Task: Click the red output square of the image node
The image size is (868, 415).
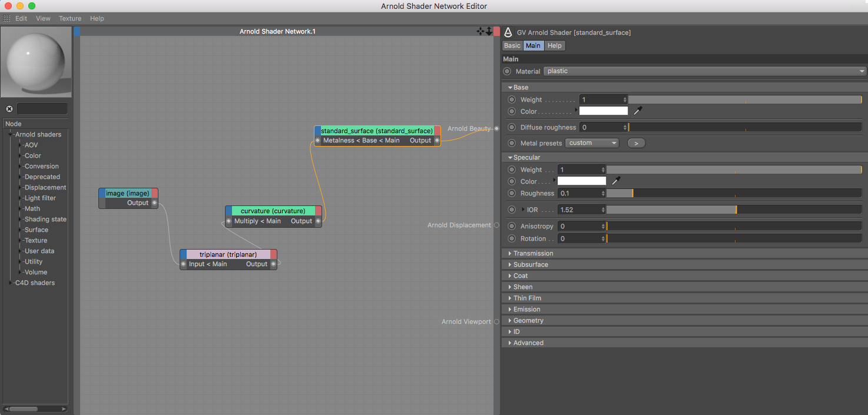Action: pyautogui.click(x=155, y=193)
